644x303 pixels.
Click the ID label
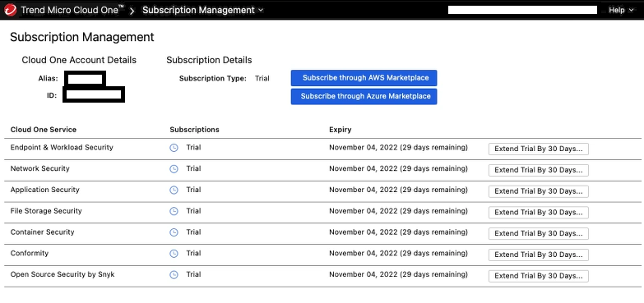51,96
